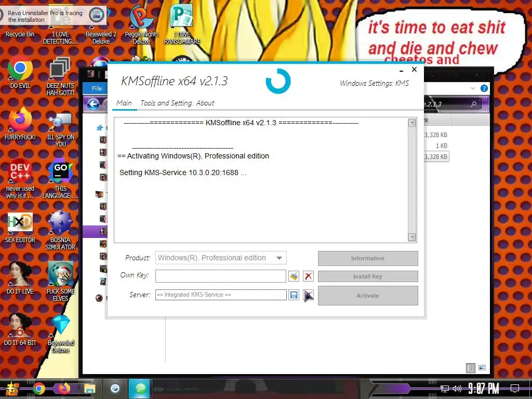Open Explorer help question mark icon
532x399 pixels.
click(484, 88)
